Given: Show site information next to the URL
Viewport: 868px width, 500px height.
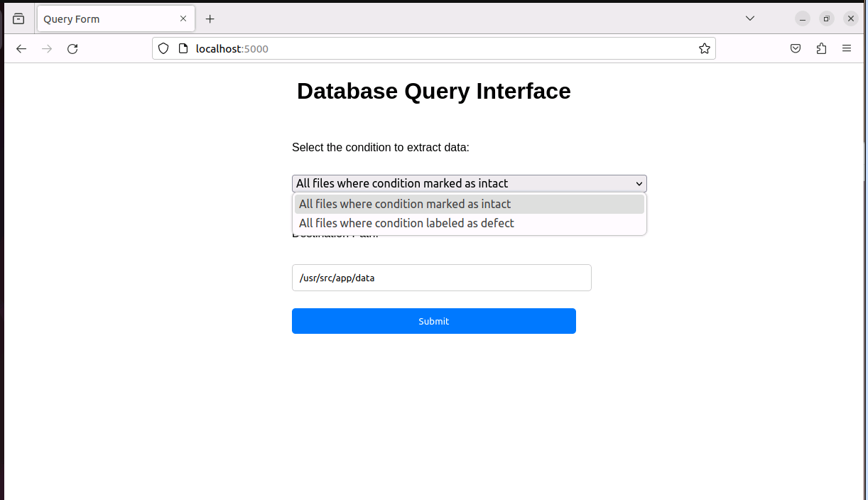Looking at the screenshot, I should [x=183, y=49].
